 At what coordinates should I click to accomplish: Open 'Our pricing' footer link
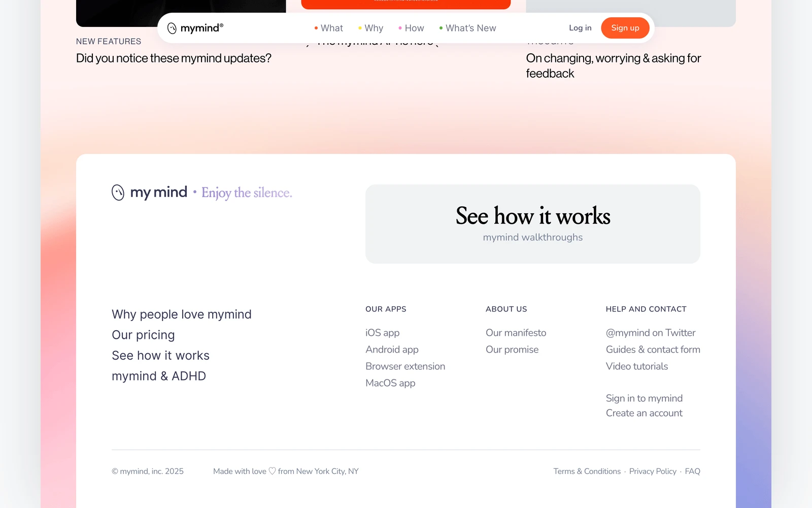tap(143, 335)
